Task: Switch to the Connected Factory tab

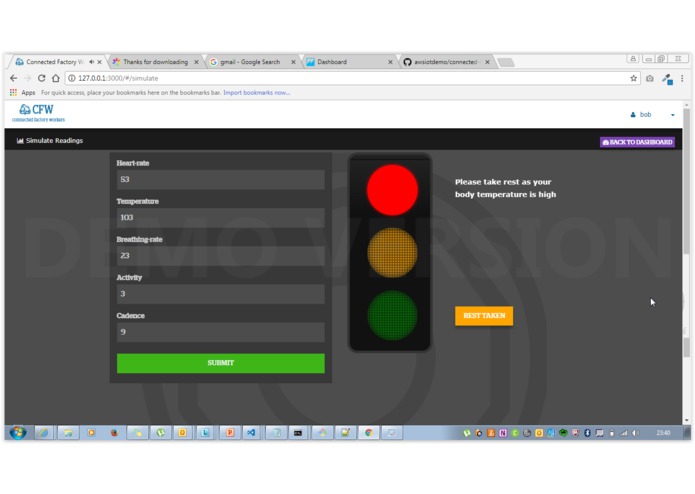Action: 53,62
